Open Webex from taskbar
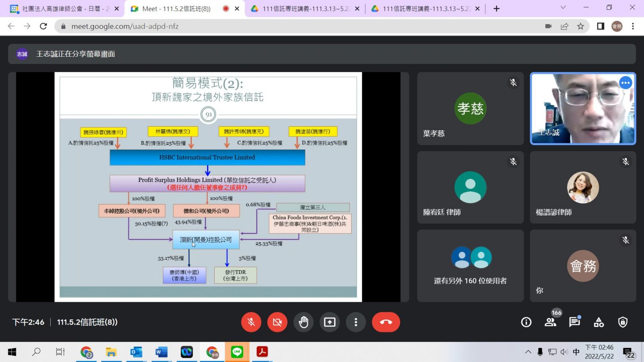Screen dimensions: 644x362 pos(187,352)
